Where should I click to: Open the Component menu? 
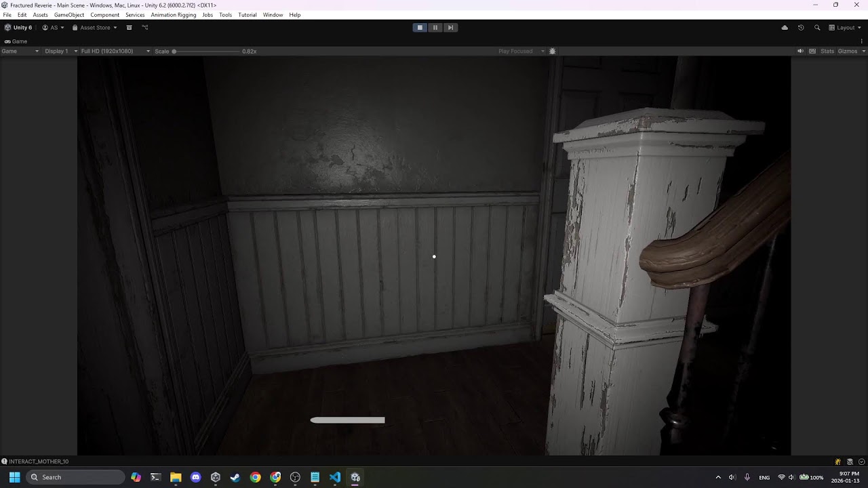click(105, 15)
